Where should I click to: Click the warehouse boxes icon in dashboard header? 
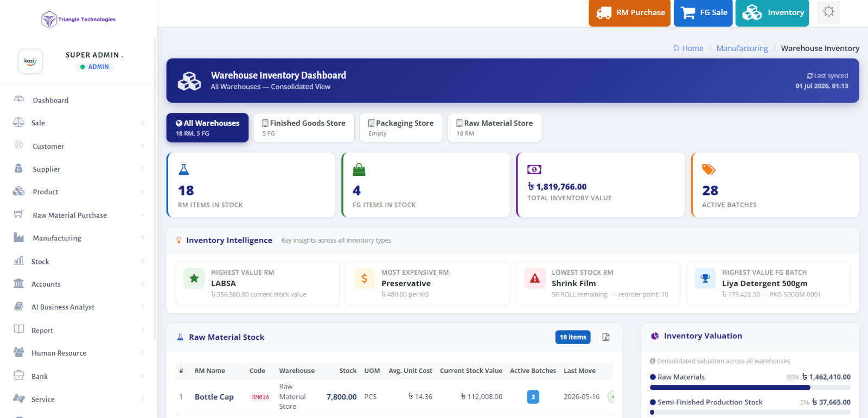(189, 81)
